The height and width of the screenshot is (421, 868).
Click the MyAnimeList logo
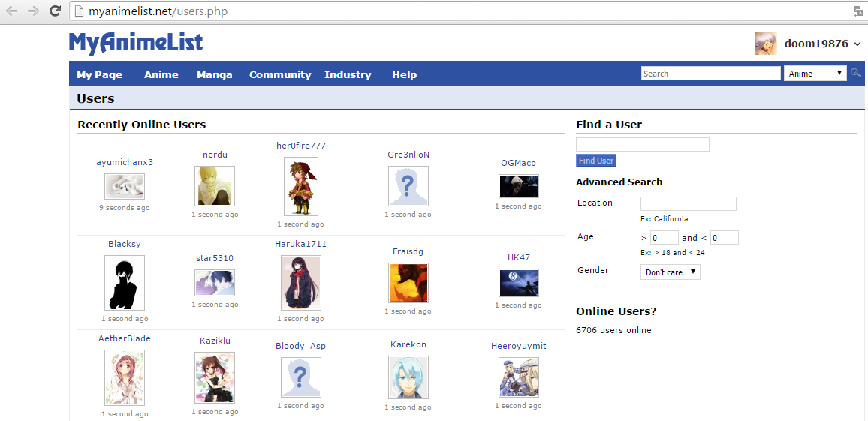(x=136, y=44)
